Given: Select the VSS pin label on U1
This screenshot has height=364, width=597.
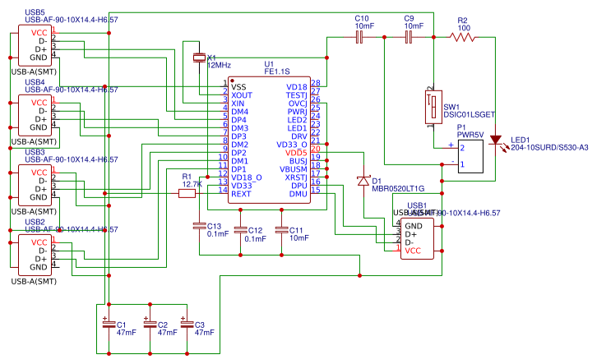Looking at the screenshot, I should [238, 87].
